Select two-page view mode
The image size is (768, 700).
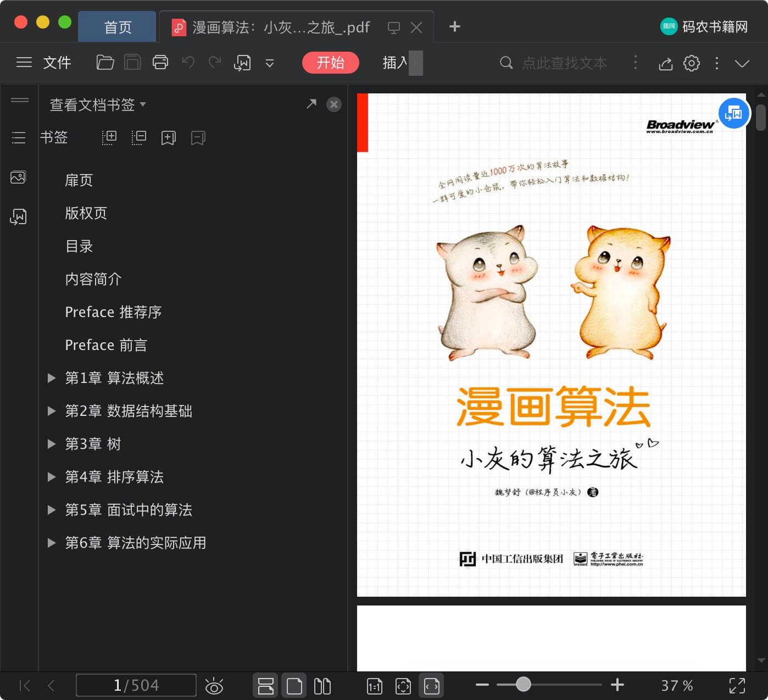click(322, 686)
